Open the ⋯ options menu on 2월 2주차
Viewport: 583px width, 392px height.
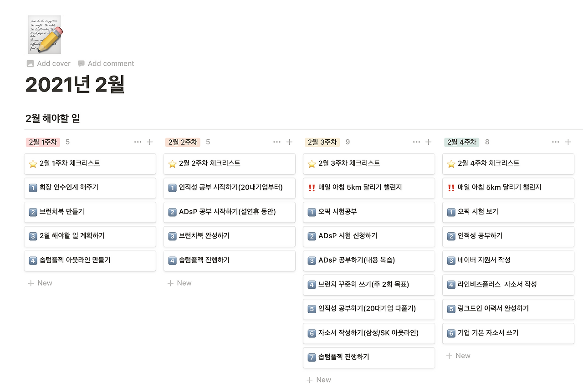click(277, 142)
